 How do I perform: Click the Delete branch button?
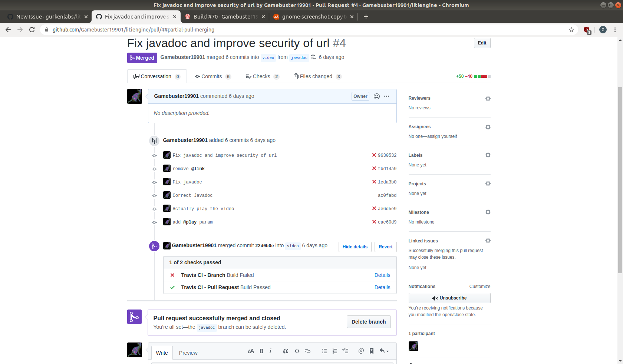pyautogui.click(x=369, y=322)
